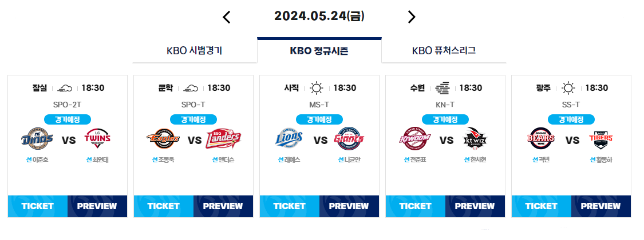Image resolution: width=644 pixels, height=240 pixels.
Task: Open the KT Wiz logo
Action: tap(475, 139)
